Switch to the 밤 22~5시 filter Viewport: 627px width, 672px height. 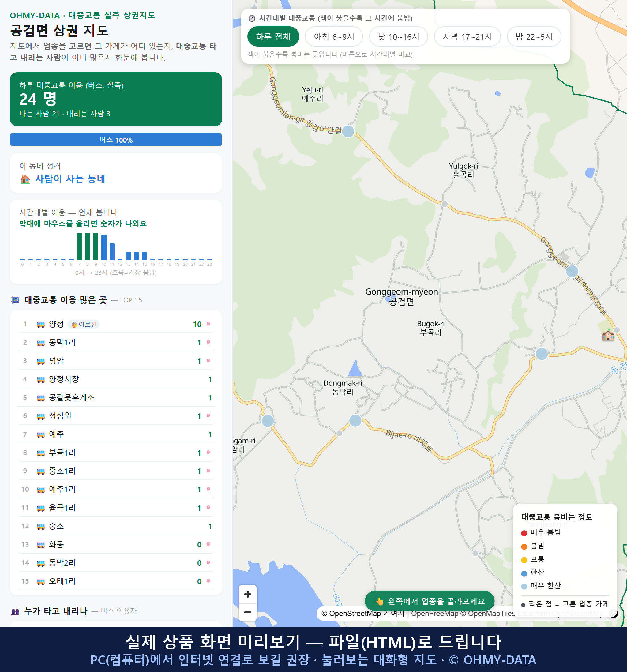[534, 36]
